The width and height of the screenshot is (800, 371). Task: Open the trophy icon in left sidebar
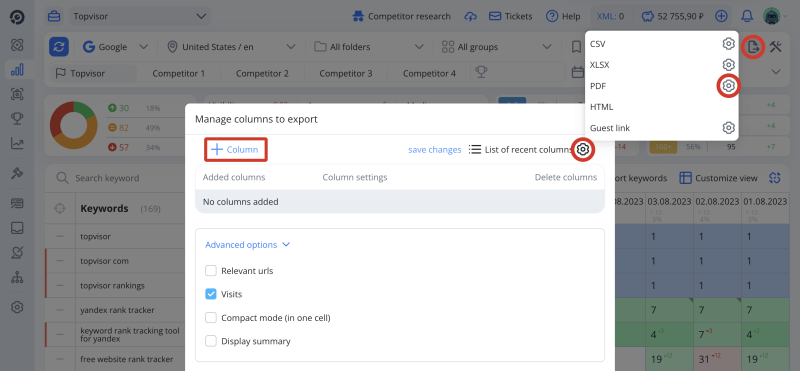(17, 119)
